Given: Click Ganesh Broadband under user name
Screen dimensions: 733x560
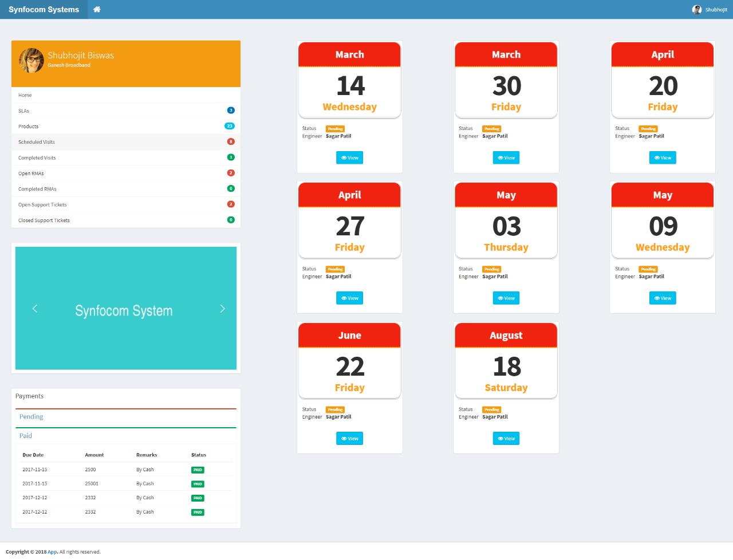Looking at the screenshot, I should (x=69, y=65).
